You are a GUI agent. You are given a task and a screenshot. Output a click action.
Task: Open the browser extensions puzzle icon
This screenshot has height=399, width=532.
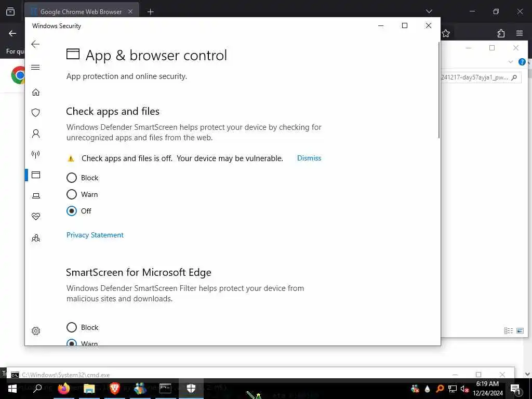501,33
